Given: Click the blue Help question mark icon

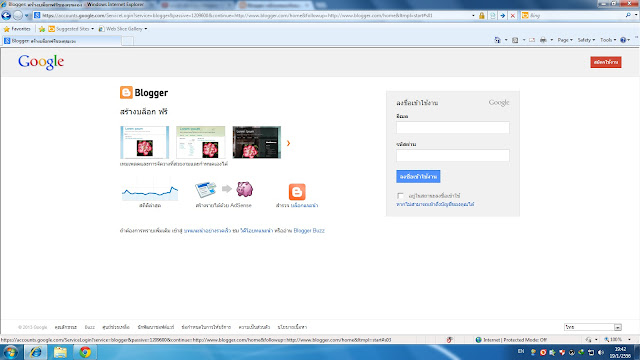Looking at the screenshot, I should (623, 40).
